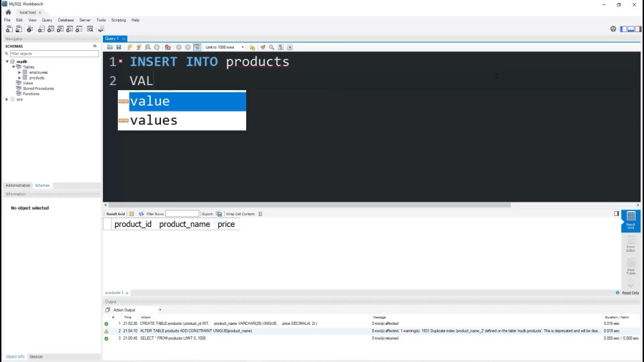Toggle Wrap Cell Content icon
Screen dimensions: 644x362
(260, 214)
